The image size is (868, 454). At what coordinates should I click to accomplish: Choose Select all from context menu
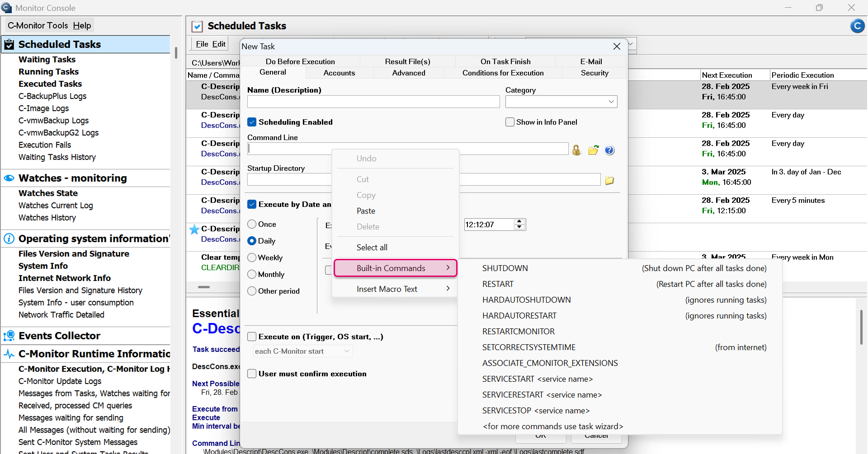coord(396,247)
